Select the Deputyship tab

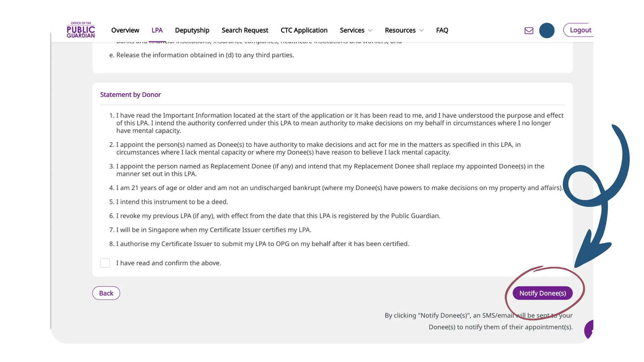click(192, 30)
